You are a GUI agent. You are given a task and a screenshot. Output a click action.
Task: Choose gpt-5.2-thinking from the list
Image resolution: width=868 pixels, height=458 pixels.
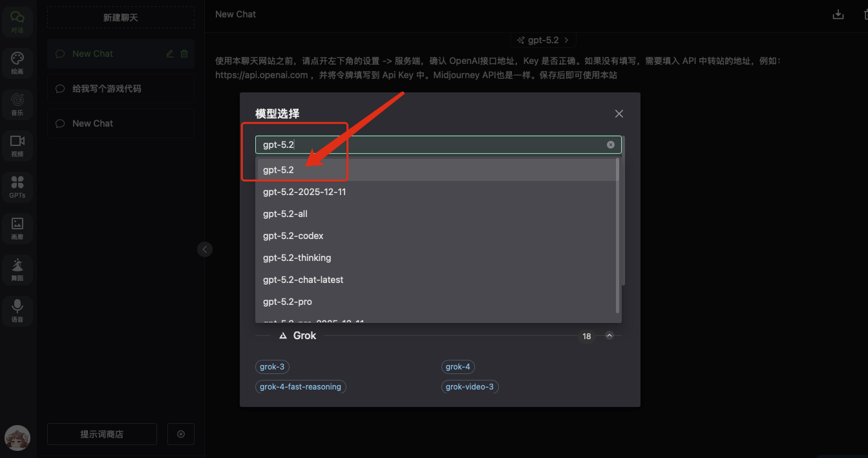436,258
